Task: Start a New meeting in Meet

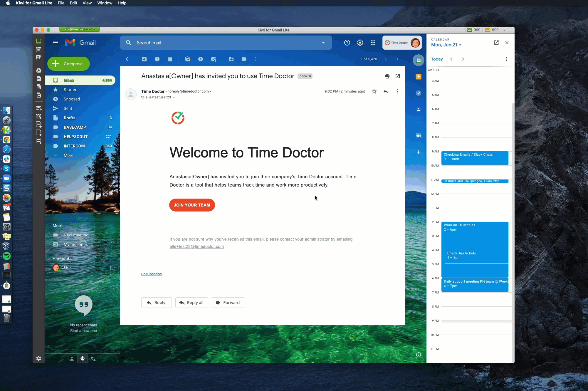Action: pyautogui.click(x=76, y=235)
